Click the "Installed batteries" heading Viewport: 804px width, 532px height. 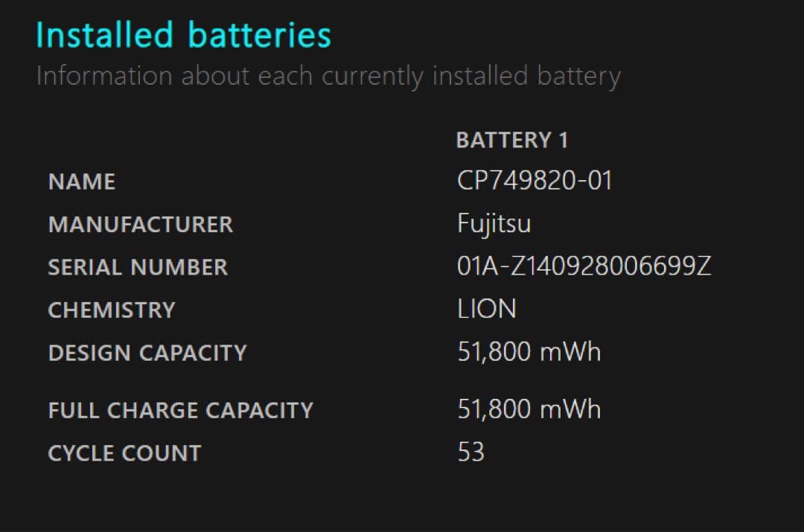(183, 35)
